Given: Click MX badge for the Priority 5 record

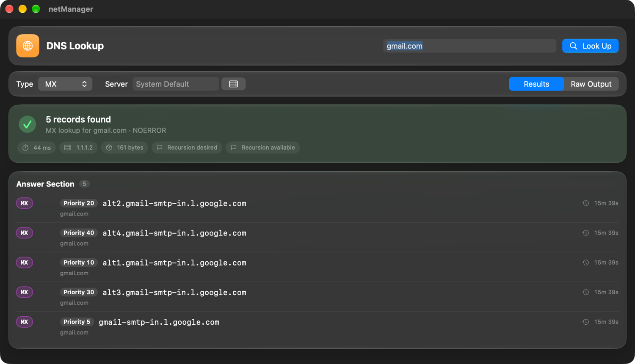Looking at the screenshot, I should [25, 322].
